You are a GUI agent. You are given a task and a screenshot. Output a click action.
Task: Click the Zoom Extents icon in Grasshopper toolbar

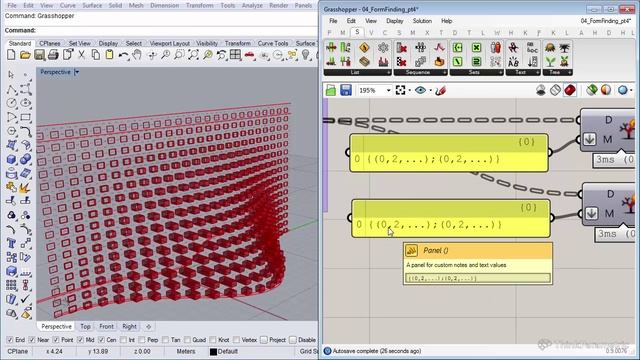click(400, 90)
